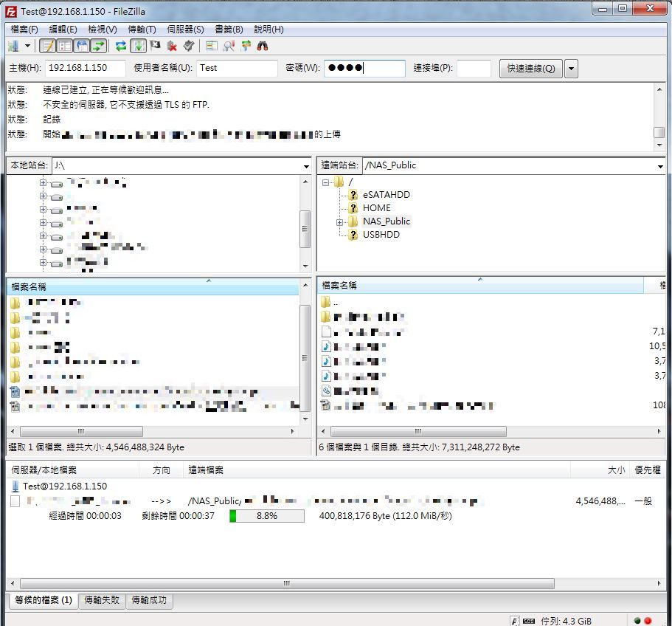Sort the local list by 檔案名稱
The width and height of the screenshot is (672, 626).
pyautogui.click(x=153, y=286)
